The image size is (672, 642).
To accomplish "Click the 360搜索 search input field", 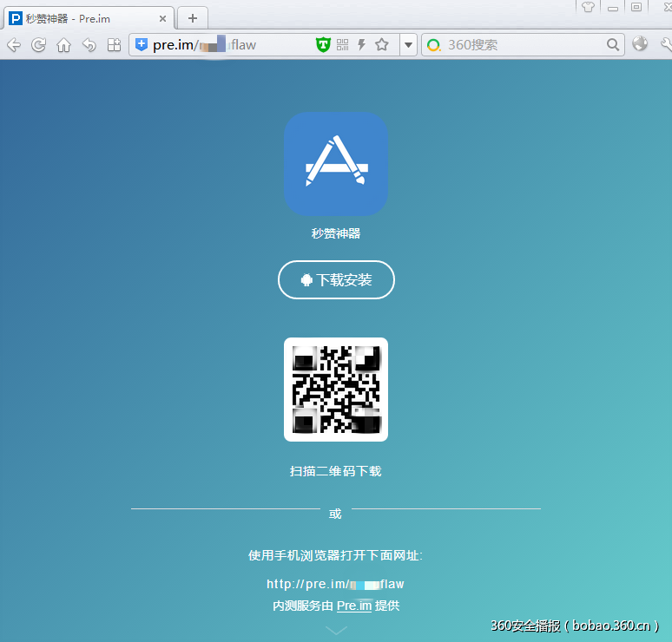I will [521, 45].
